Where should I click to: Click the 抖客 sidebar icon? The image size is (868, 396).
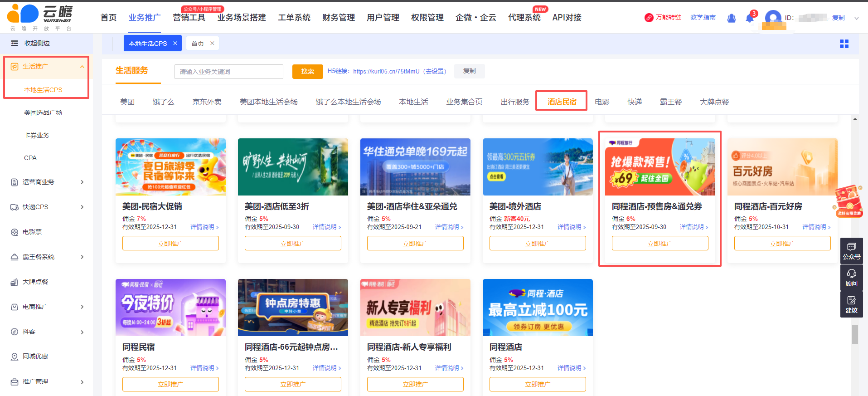[15, 332]
